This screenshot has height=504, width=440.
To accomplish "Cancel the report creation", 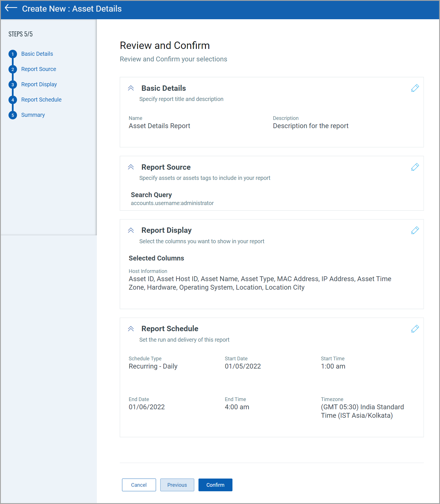I will click(139, 485).
